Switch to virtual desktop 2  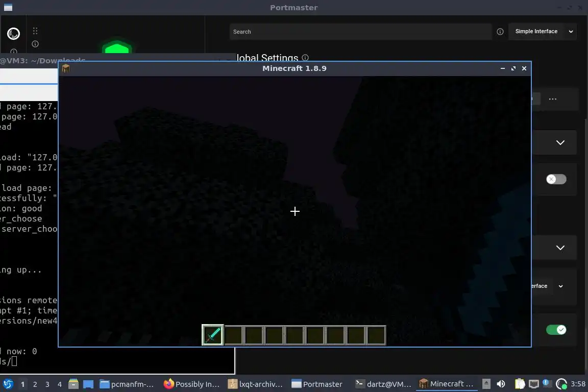[x=35, y=384]
